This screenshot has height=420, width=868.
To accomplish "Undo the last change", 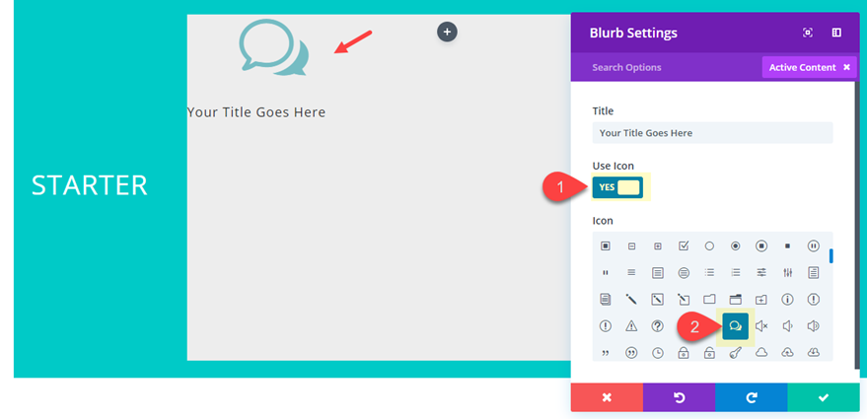I will coord(679,397).
